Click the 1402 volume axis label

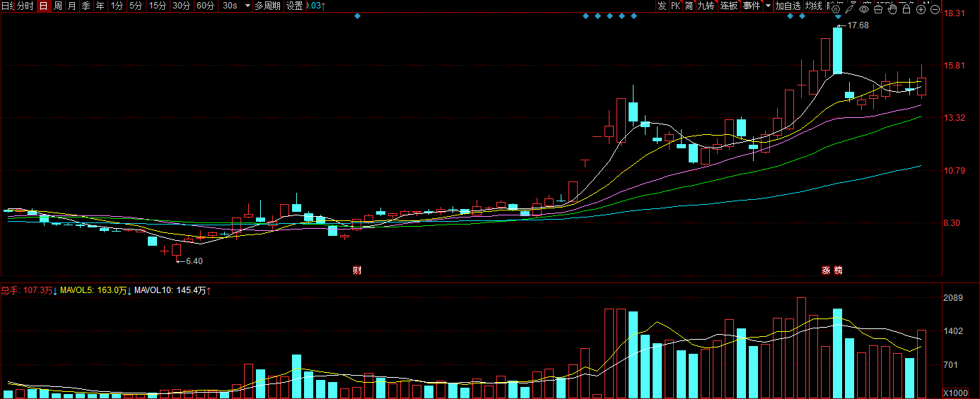pyautogui.click(x=954, y=331)
